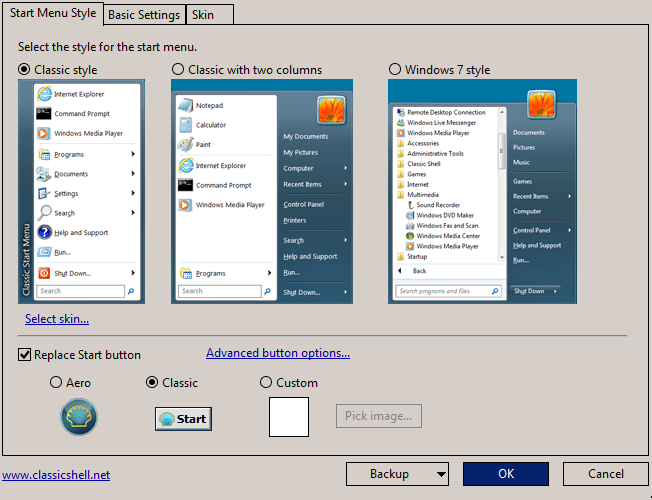Click 'Music' in Windows 7 preview

coord(521,162)
